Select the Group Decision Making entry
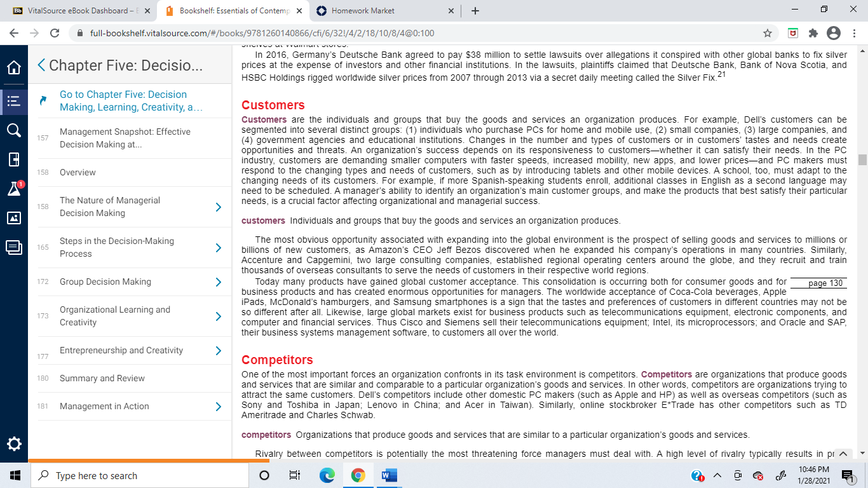 105,281
